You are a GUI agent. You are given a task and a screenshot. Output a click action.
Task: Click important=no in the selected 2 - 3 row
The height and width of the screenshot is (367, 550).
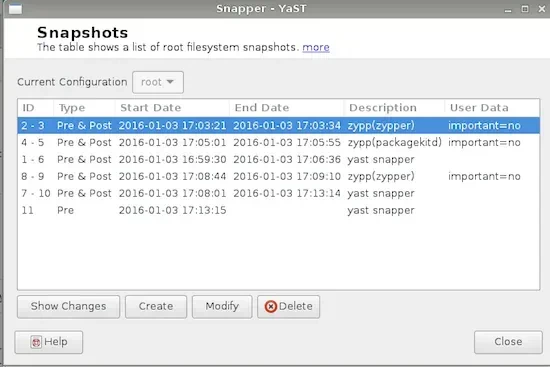point(484,126)
